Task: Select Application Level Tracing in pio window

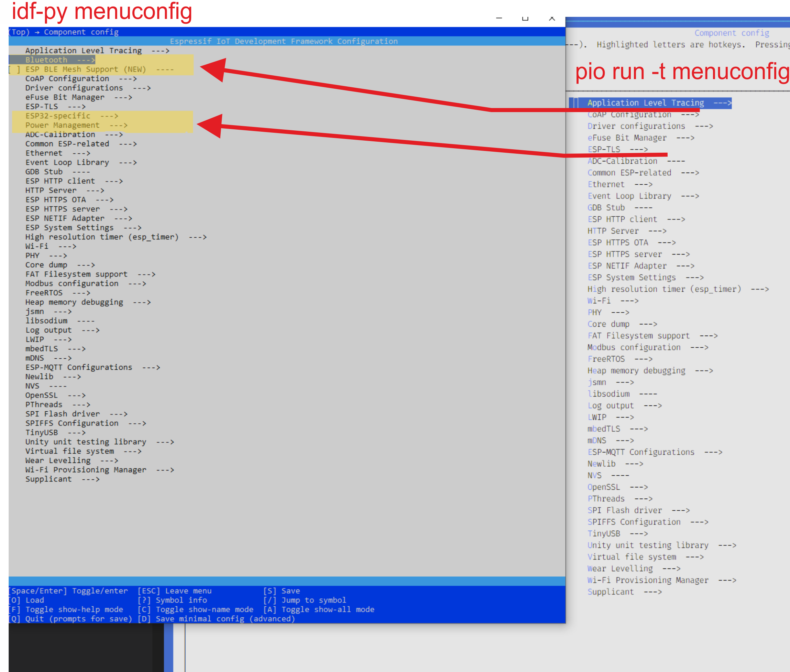Action: 659,103
